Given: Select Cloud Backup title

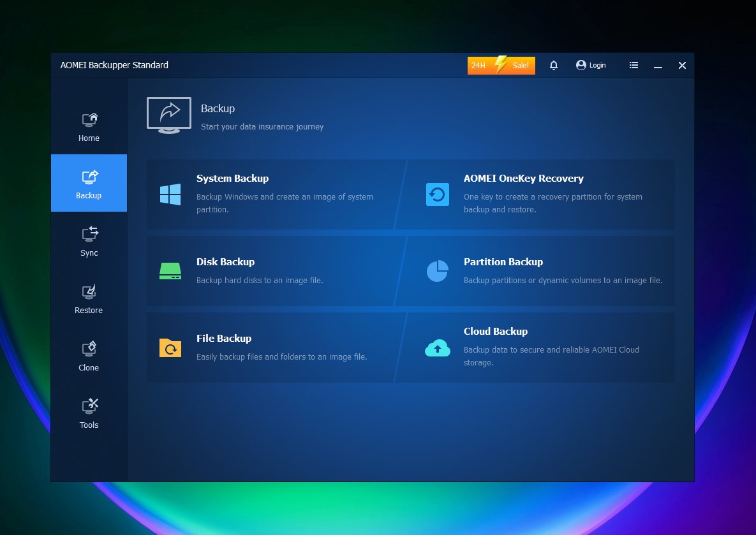Looking at the screenshot, I should click(x=495, y=331).
